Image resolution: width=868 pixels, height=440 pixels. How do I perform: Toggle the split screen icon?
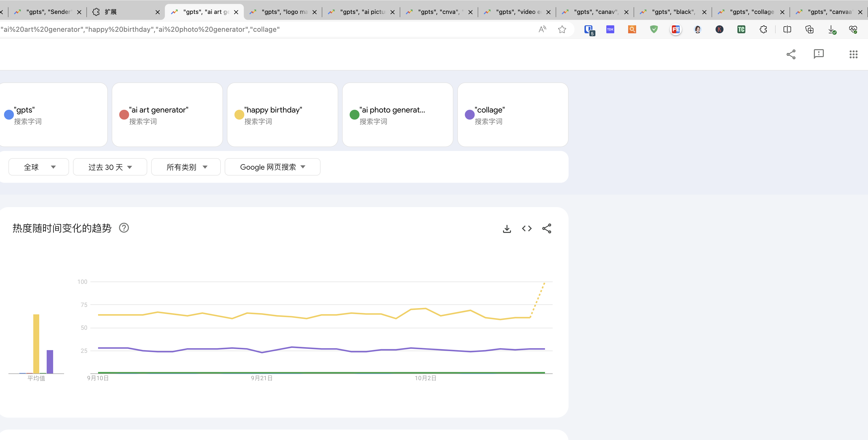coord(787,29)
